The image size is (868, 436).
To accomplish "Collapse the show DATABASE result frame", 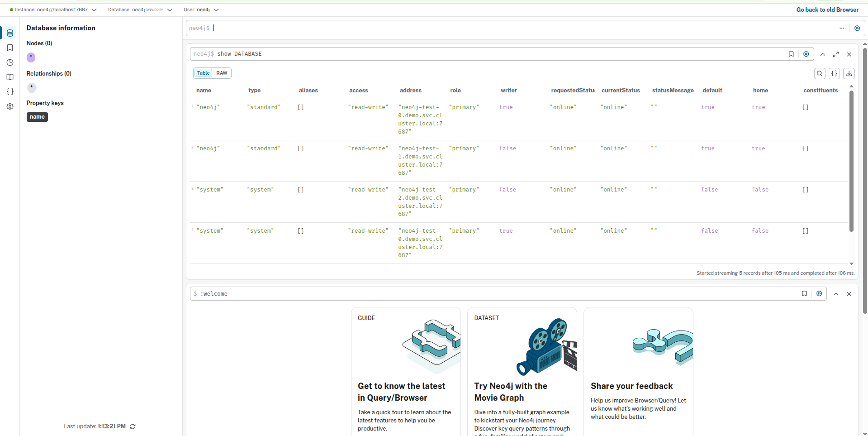I will [x=823, y=54].
